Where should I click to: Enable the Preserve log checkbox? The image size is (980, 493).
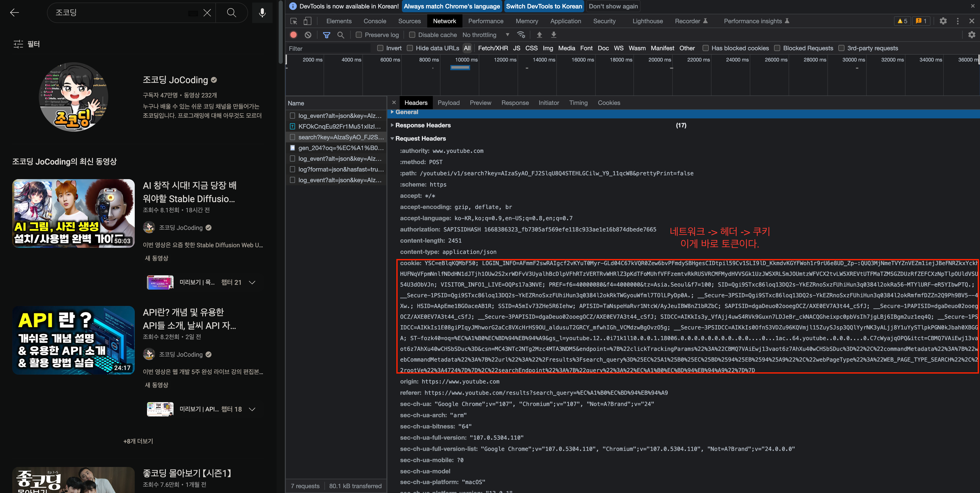[358, 35]
